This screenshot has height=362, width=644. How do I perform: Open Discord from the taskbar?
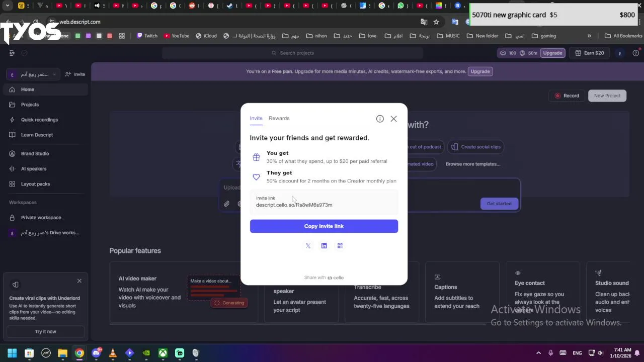pyautogui.click(x=96, y=353)
